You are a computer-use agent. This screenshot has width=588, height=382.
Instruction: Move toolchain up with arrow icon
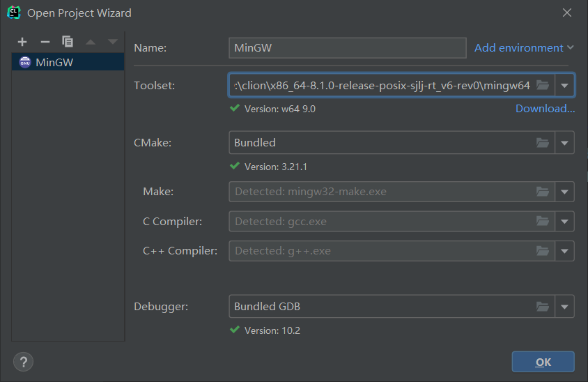91,42
